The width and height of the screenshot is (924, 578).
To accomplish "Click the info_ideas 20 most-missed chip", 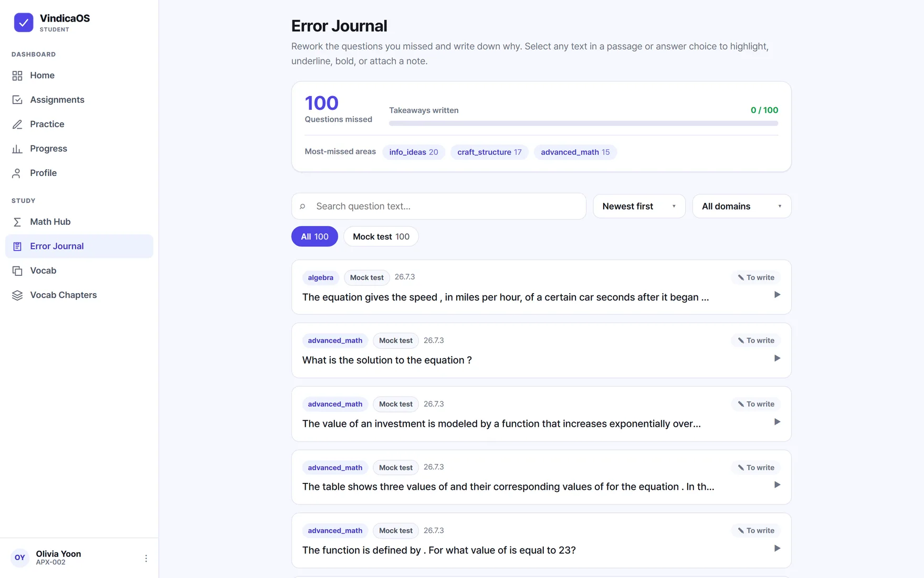I will click(414, 152).
